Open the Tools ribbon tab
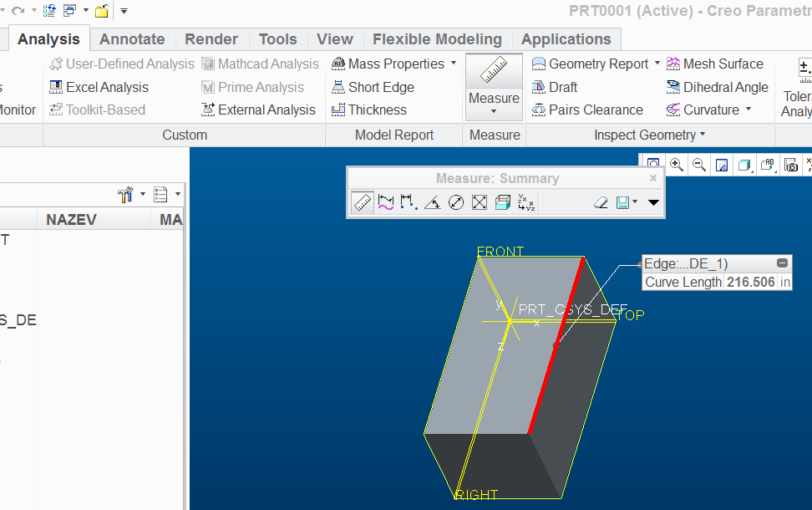This screenshot has height=510, width=812. pos(278,38)
